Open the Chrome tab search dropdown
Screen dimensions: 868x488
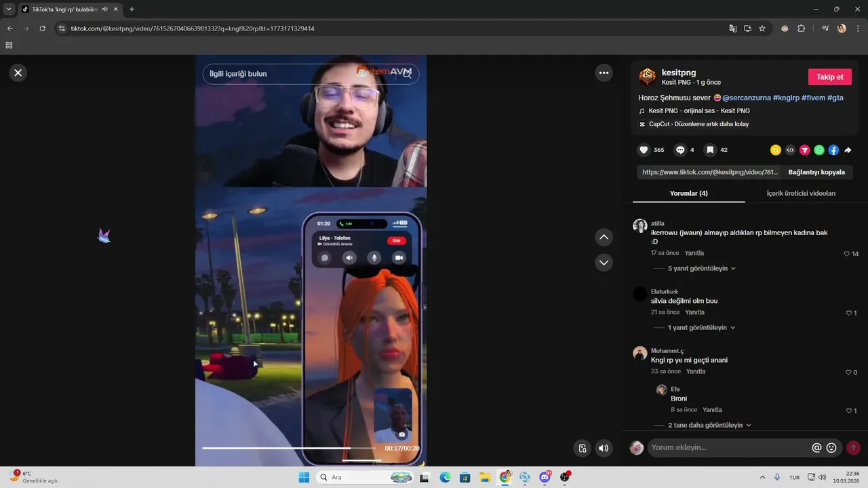[9, 9]
